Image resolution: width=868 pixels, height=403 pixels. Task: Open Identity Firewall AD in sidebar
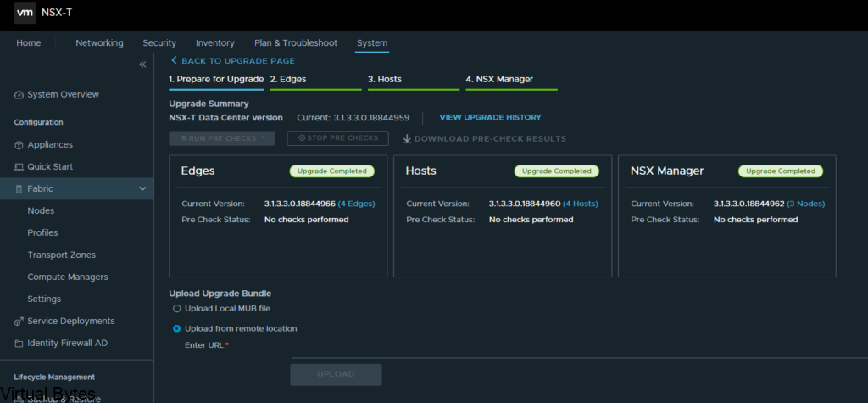68,343
